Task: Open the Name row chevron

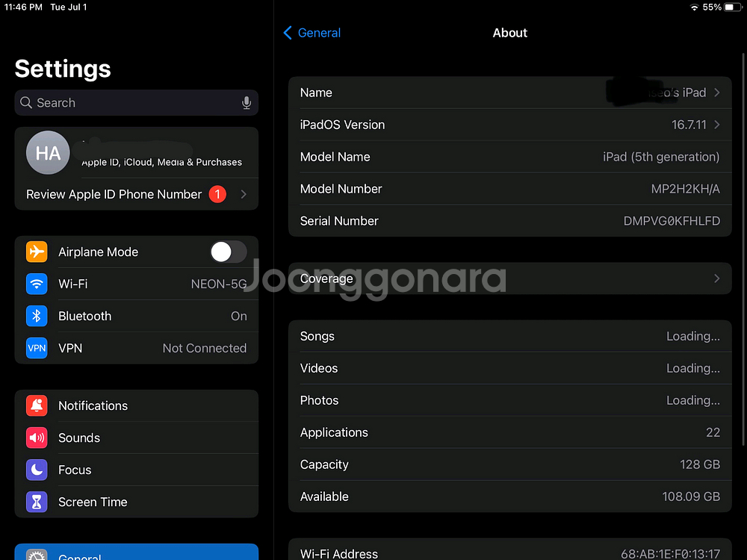Action: tap(717, 93)
